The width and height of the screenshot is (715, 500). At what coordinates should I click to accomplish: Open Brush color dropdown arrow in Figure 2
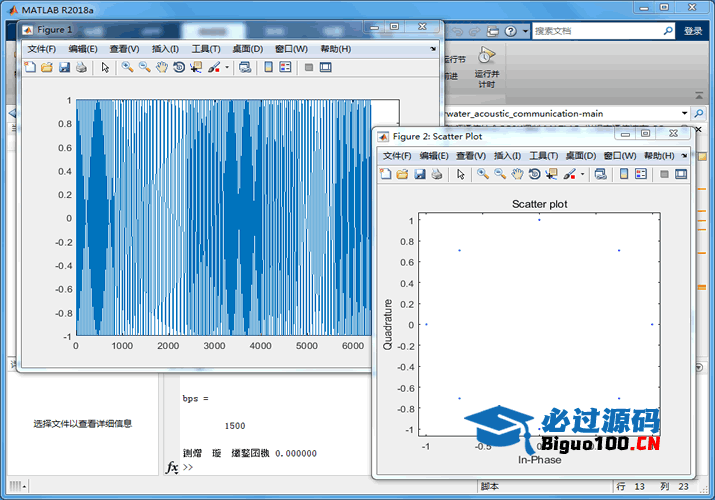[582, 174]
